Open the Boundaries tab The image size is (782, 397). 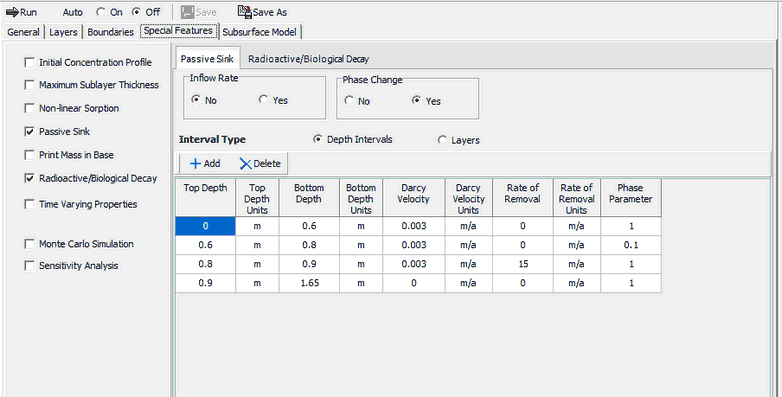coord(110,32)
